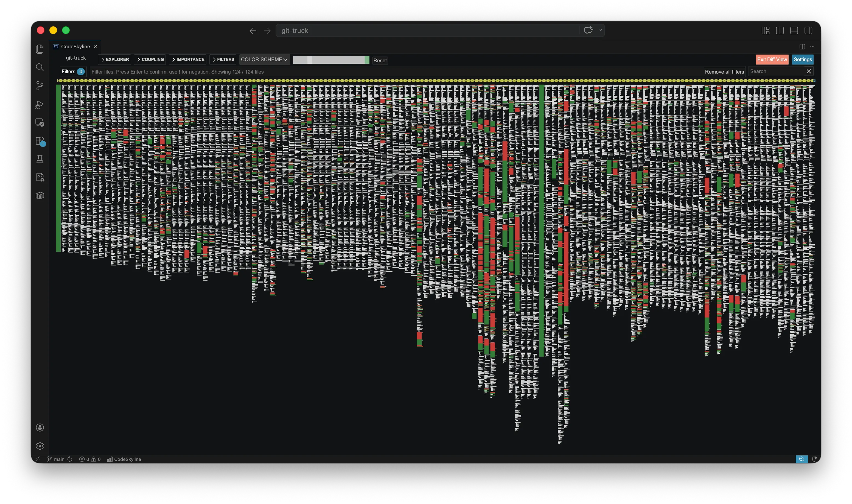Open the zoom indicator in status bar
Viewport: 852px width, 504px height.
802,459
